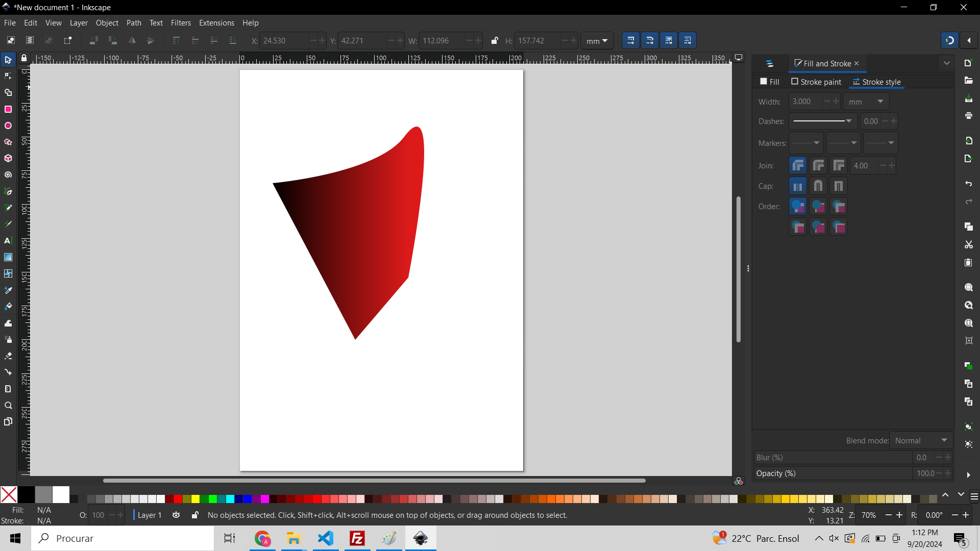980x551 pixels.
Task: Select the Text tool
Action: click(8, 241)
